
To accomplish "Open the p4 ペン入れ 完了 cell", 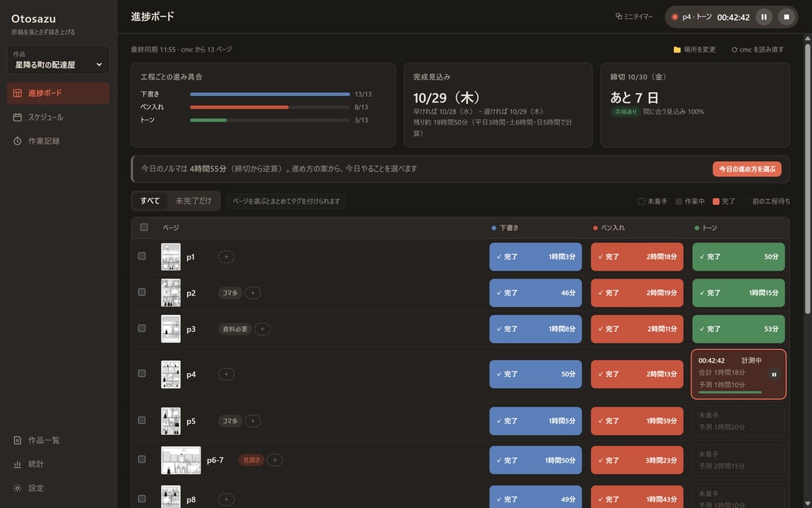I will coord(637,375).
